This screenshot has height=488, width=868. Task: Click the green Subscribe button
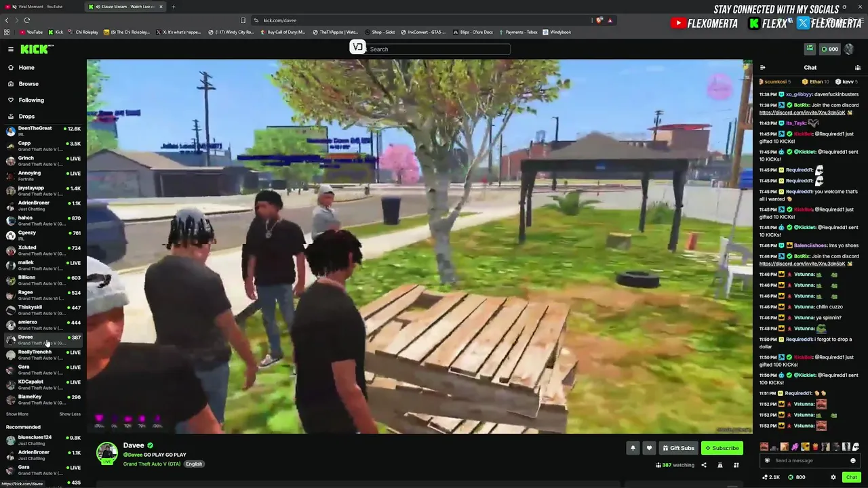point(722,448)
